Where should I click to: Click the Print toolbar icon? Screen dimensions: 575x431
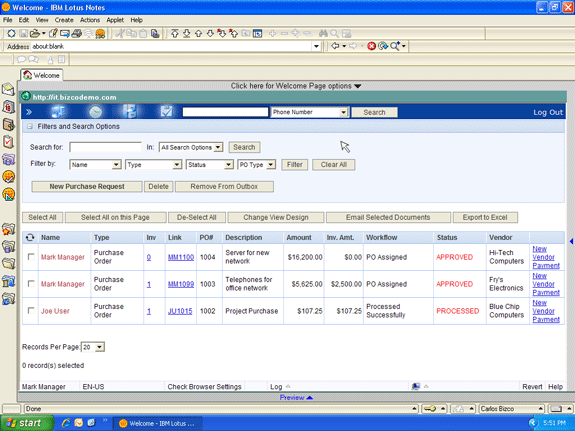click(x=77, y=34)
